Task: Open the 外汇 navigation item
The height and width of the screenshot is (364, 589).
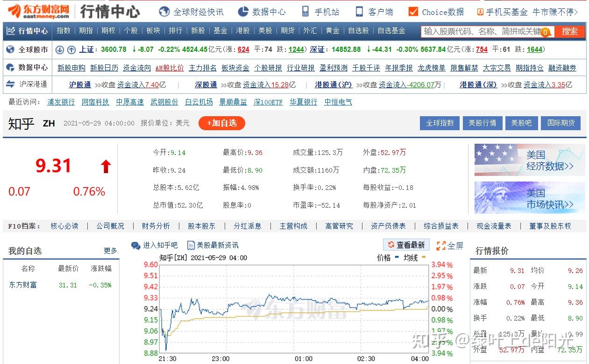Action: click(310, 31)
